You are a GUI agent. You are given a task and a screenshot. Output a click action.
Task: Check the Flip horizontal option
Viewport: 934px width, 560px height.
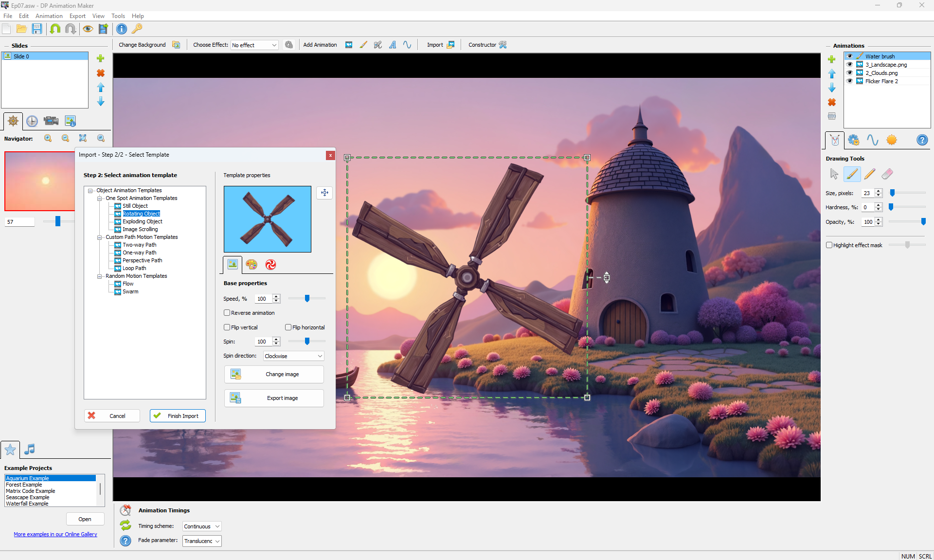tap(288, 327)
